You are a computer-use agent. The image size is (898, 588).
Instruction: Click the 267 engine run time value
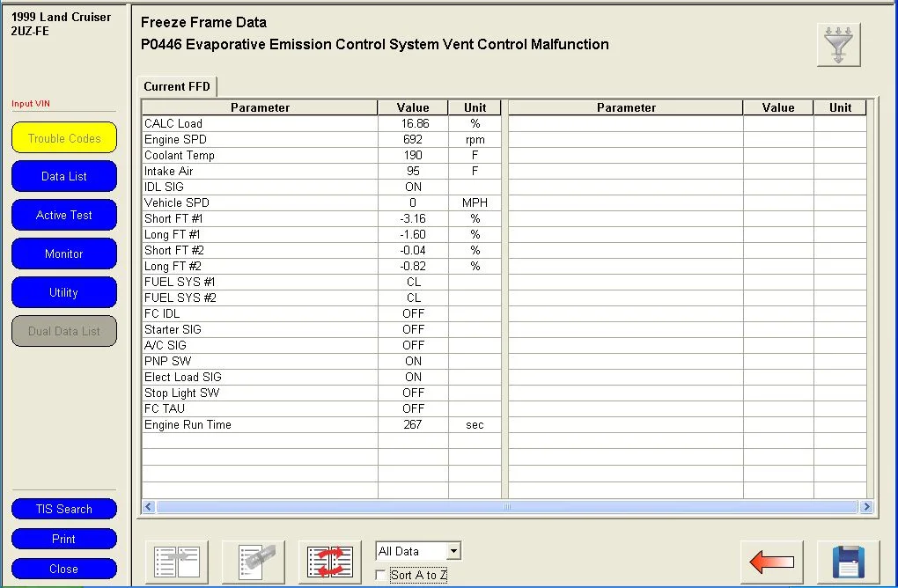[413, 425]
